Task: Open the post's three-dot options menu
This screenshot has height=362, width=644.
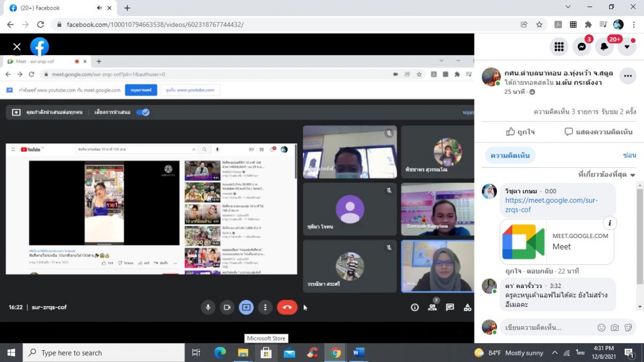Action: [x=627, y=77]
